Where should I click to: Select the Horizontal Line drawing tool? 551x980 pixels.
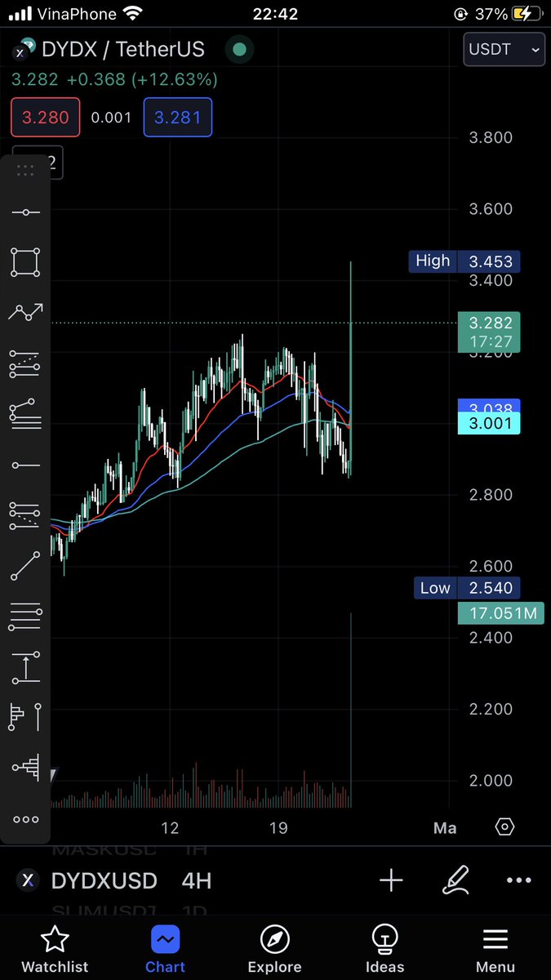click(25, 212)
